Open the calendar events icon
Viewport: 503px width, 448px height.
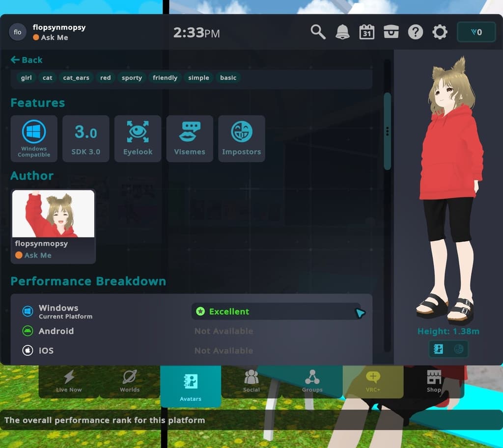click(366, 32)
